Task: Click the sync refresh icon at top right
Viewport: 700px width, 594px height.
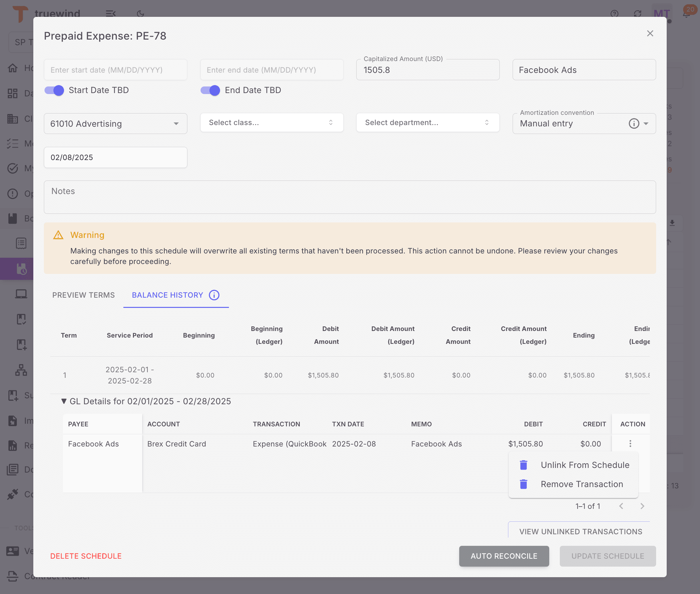Action: [638, 14]
